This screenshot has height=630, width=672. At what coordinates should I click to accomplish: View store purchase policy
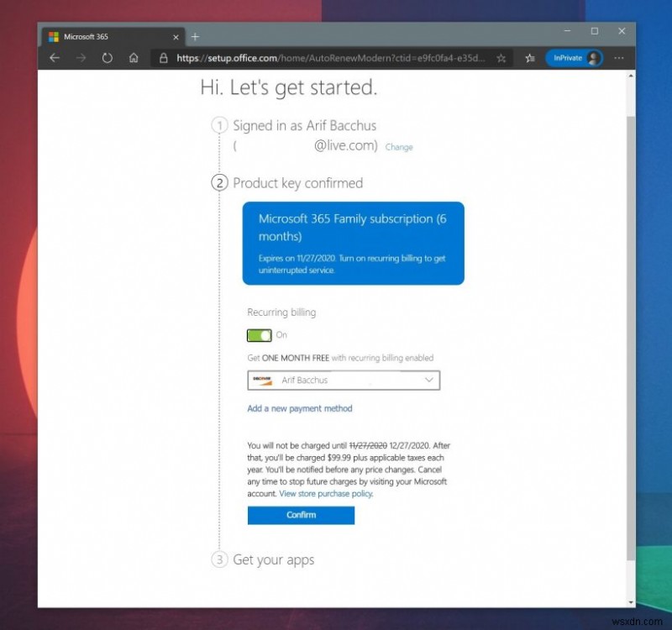[325, 493]
